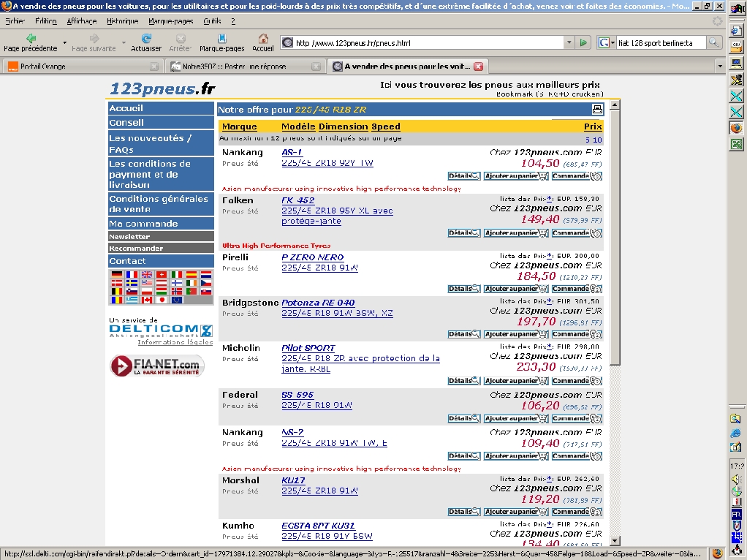Go back using Page précédente arrow
The width and height of the screenshot is (747, 560).
coord(31,42)
